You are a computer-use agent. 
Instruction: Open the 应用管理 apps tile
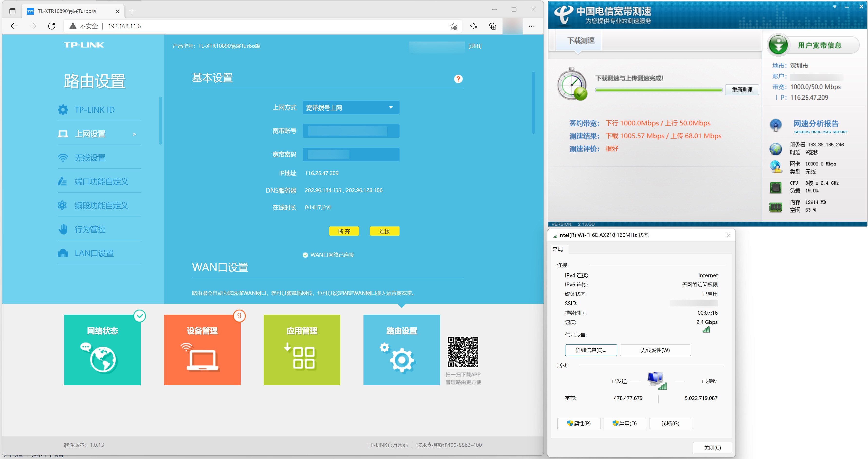point(302,349)
